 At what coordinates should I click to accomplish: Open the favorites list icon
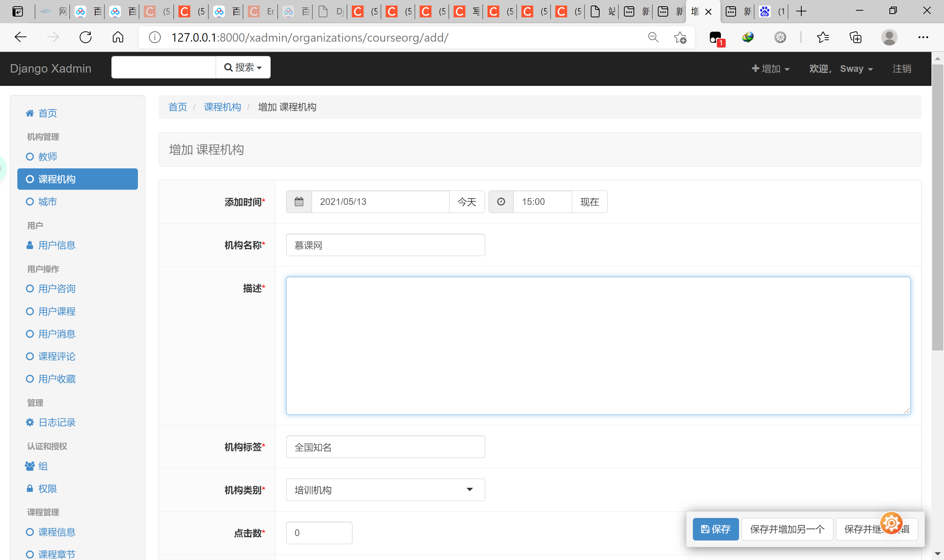click(x=823, y=37)
